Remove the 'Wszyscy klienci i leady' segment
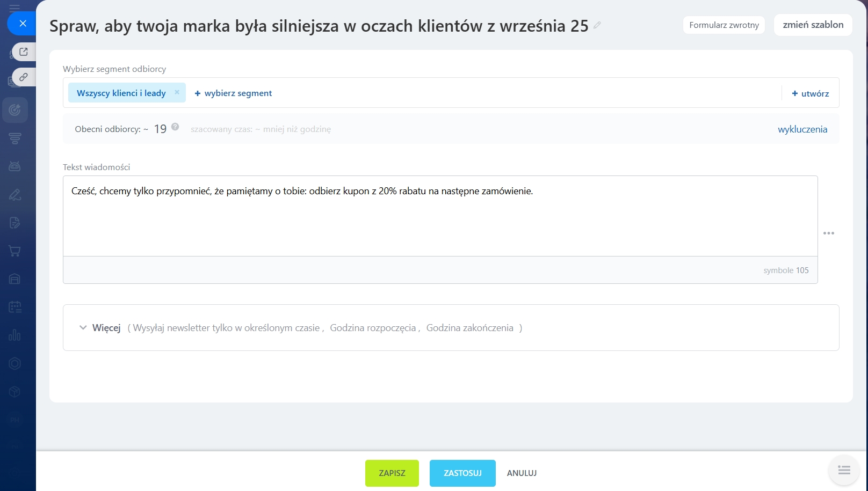This screenshot has width=868, height=491. click(x=177, y=92)
